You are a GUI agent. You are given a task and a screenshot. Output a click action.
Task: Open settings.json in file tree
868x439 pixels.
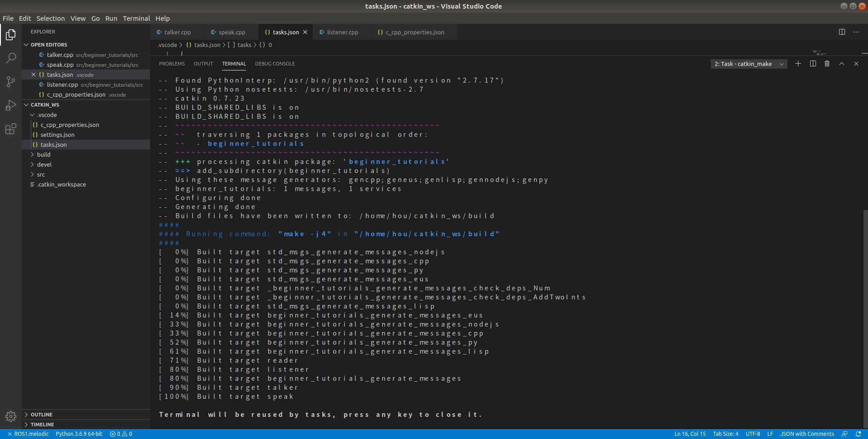(86, 135)
